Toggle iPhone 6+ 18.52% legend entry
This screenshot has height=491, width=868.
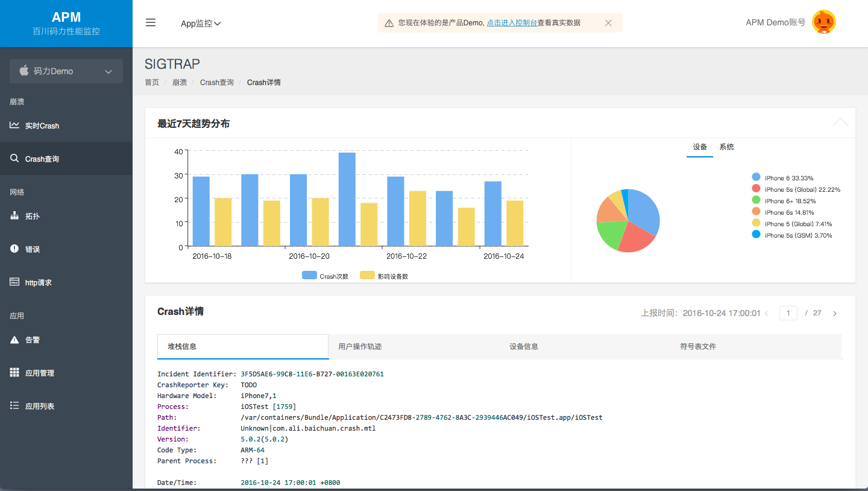[x=784, y=200]
